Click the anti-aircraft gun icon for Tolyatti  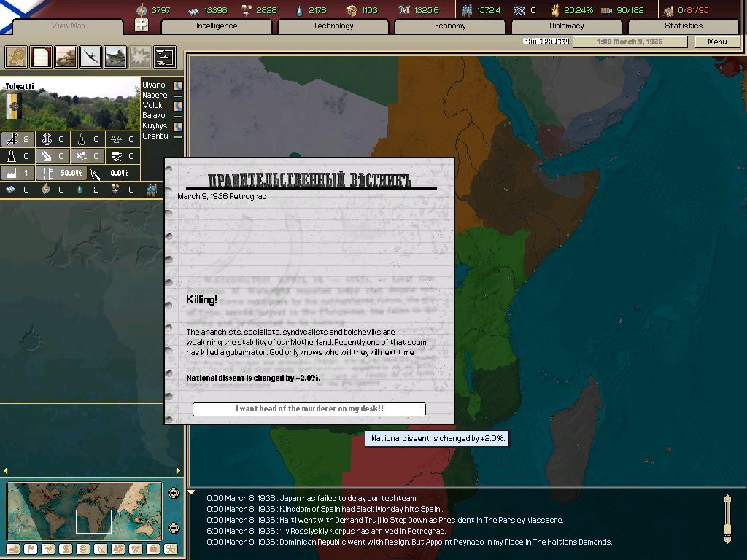click(x=12, y=139)
